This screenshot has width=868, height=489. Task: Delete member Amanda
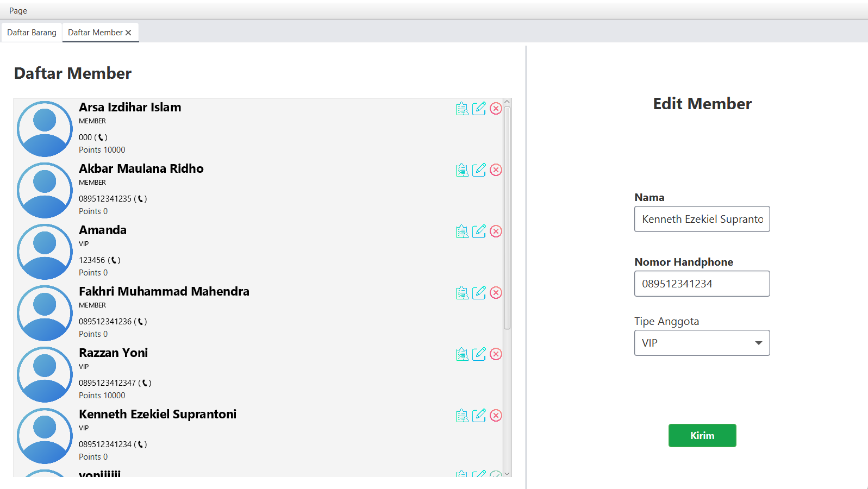(x=496, y=231)
